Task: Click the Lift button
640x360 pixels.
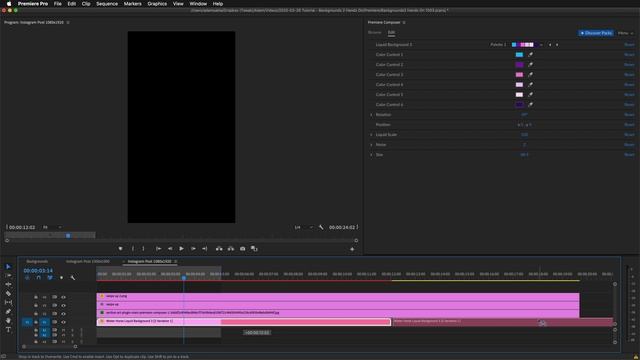Action: pos(219,249)
